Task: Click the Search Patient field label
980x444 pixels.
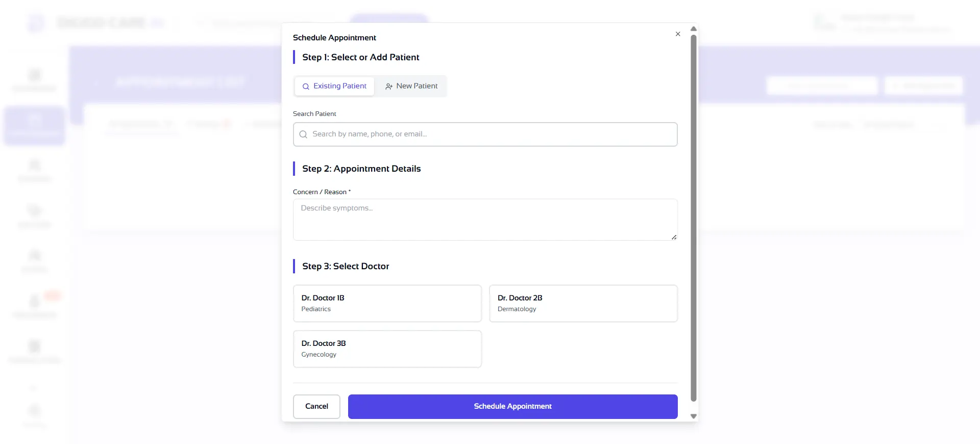Action: coord(314,114)
